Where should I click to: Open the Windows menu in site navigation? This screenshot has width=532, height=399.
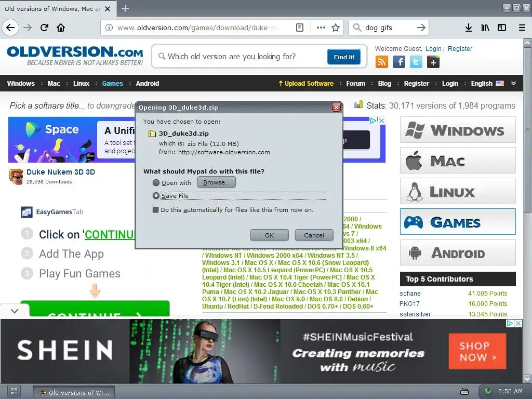pos(21,84)
